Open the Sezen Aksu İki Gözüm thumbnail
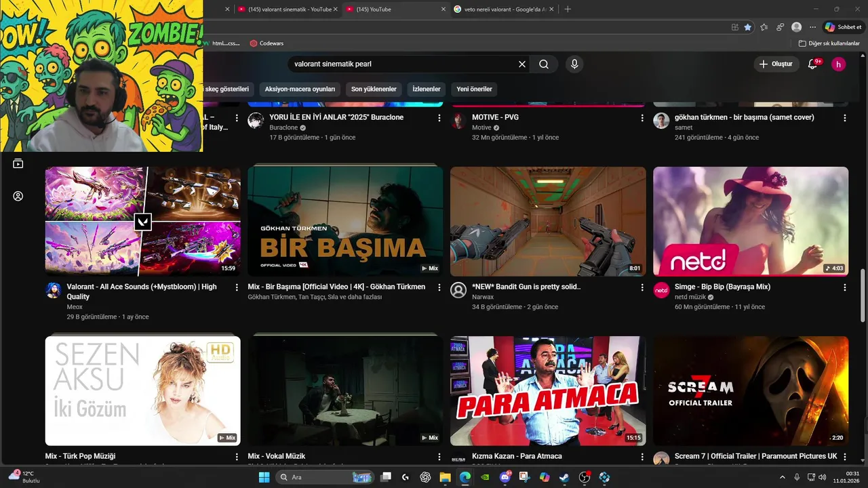 coord(142,390)
